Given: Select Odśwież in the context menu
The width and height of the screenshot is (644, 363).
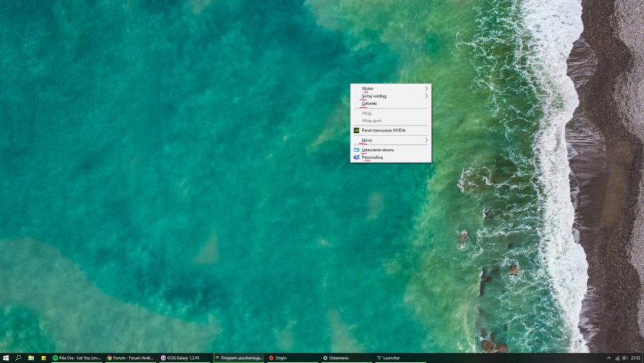Looking at the screenshot, I should (x=370, y=103).
